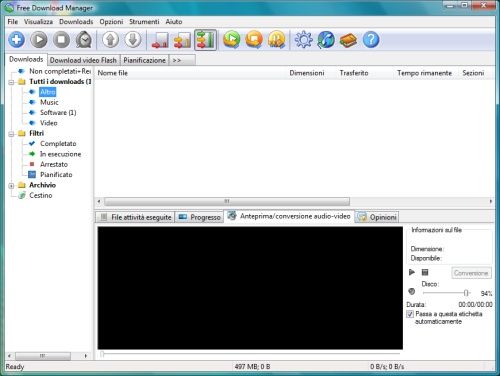The height and width of the screenshot is (376, 500).
Task: Adjust the volume slider at 94%
Action: (466, 293)
